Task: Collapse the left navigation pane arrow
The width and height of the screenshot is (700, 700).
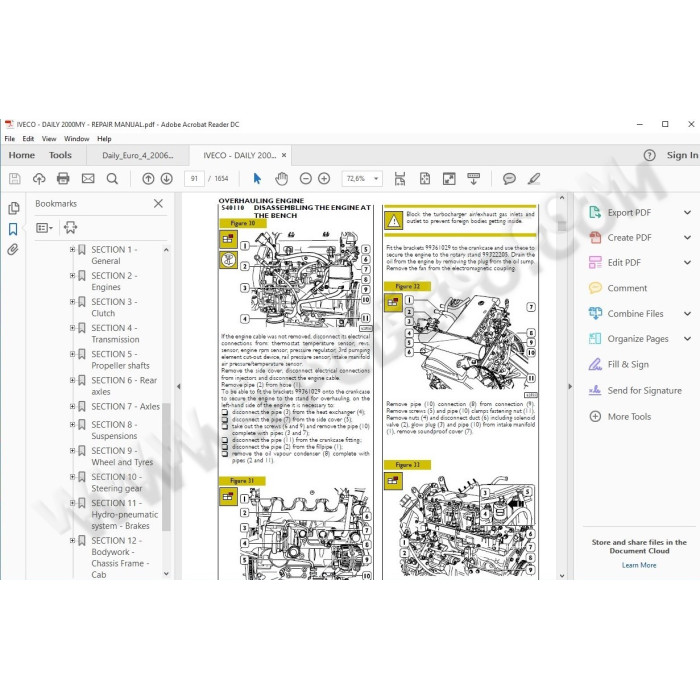Action: [x=179, y=387]
